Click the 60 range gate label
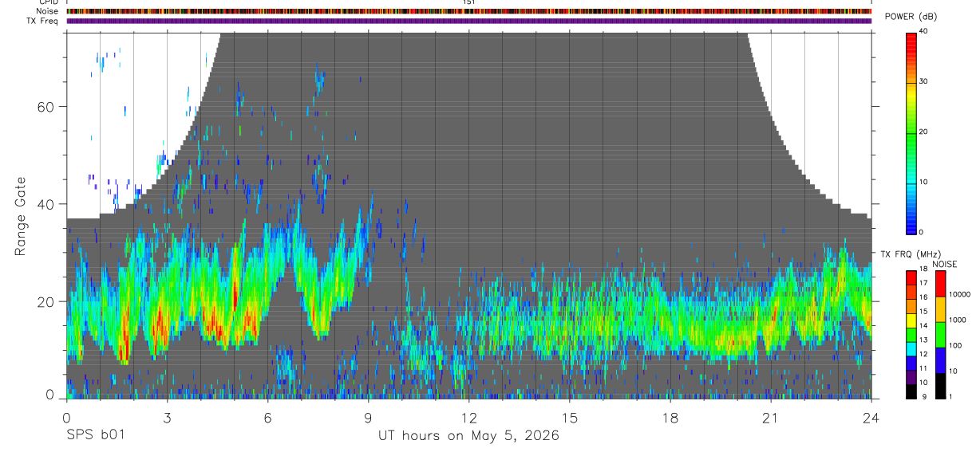The width and height of the screenshot is (980, 452). [47, 107]
